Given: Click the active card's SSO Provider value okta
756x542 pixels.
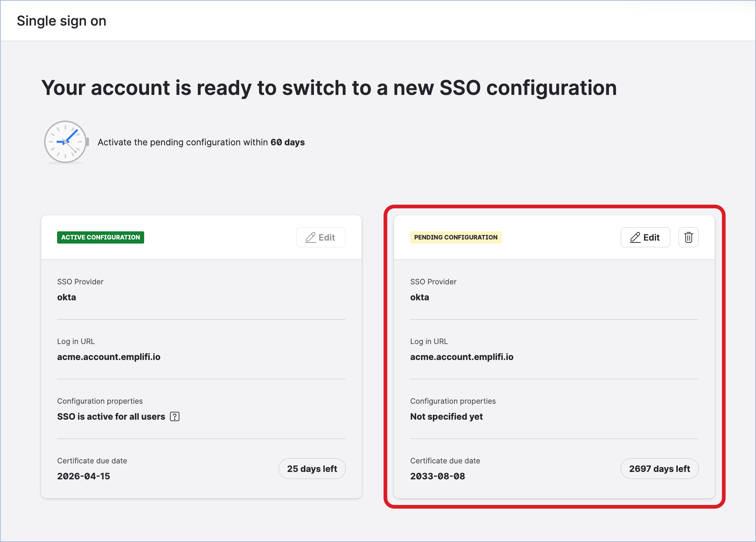Looking at the screenshot, I should (x=66, y=297).
